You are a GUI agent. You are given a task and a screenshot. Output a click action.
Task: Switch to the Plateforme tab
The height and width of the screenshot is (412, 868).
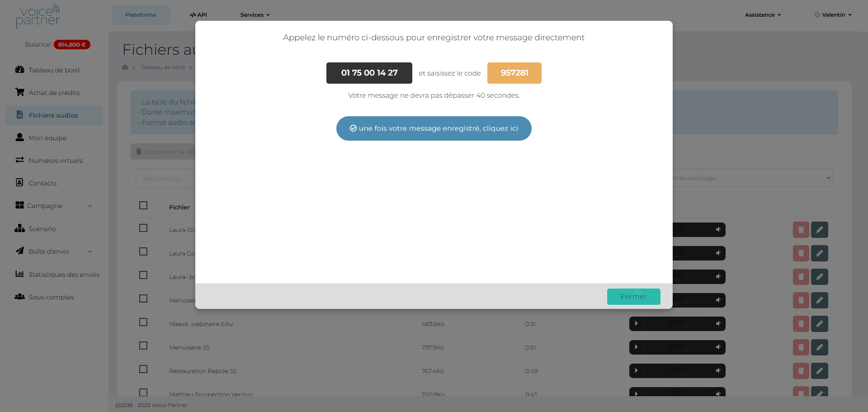pyautogui.click(x=141, y=15)
